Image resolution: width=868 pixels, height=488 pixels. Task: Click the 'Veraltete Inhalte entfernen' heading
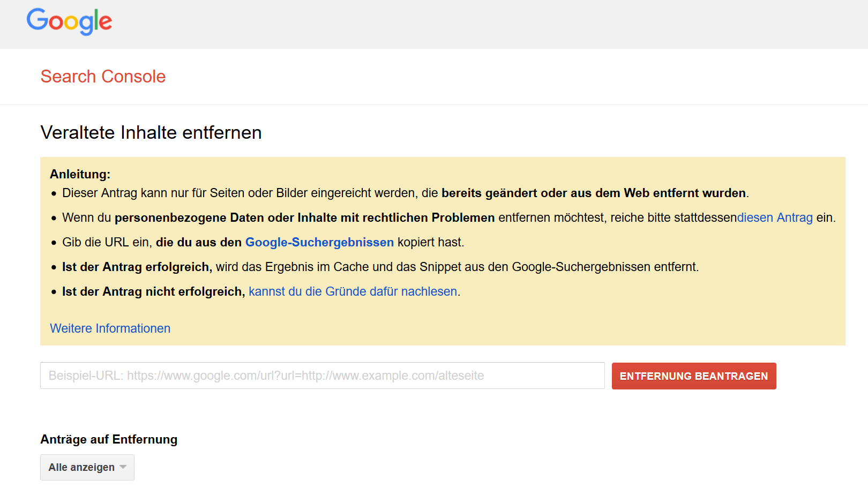coord(151,132)
